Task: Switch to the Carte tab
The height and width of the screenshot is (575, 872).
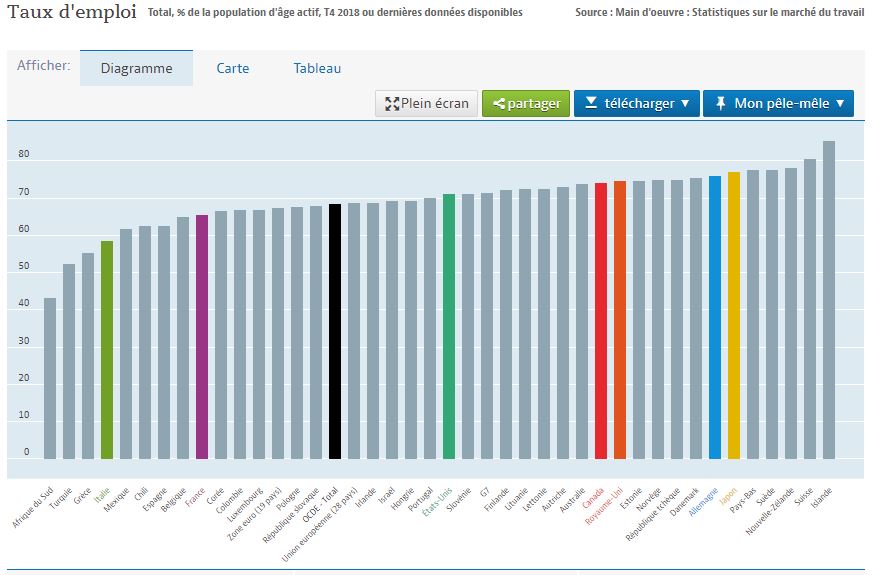Action: pyautogui.click(x=232, y=68)
